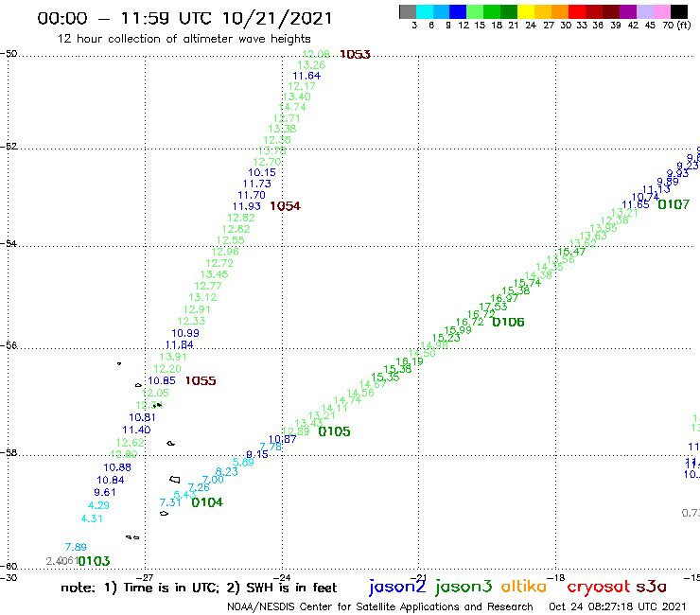Click track label 0103
This screenshot has width=700, height=615.
tap(94, 561)
